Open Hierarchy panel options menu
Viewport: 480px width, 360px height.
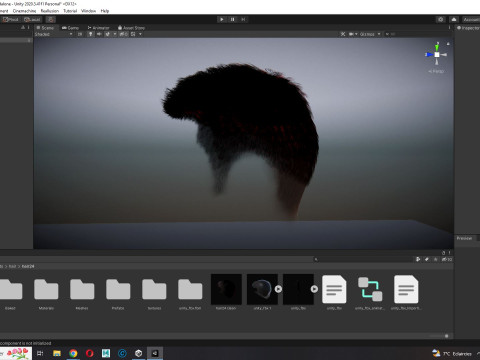point(28,27)
